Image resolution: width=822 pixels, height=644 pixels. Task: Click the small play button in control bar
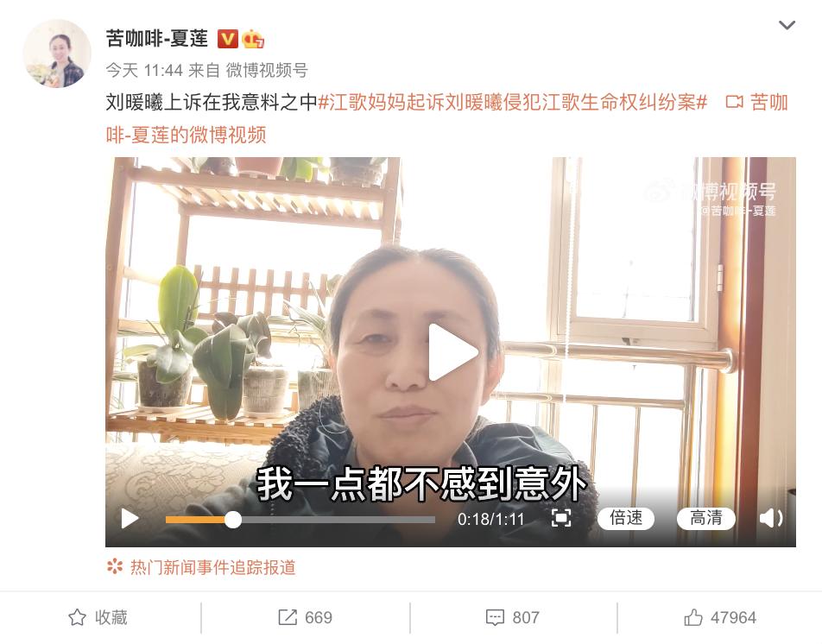pyautogui.click(x=130, y=519)
